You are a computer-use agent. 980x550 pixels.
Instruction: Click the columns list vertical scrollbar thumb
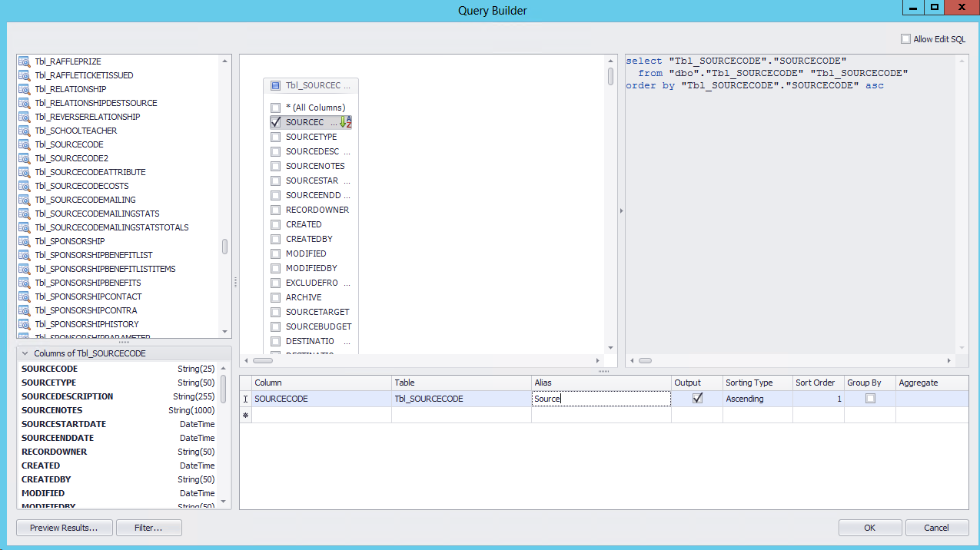pyautogui.click(x=224, y=389)
